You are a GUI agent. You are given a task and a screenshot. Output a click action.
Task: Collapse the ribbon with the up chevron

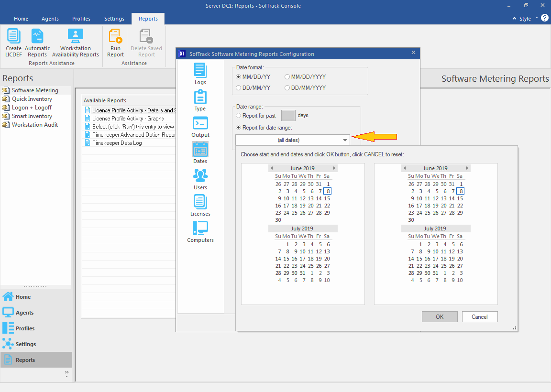point(515,18)
